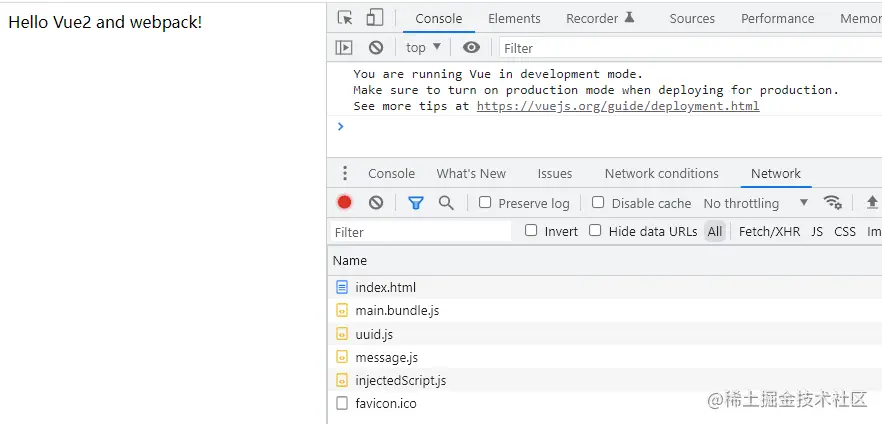Enable the Preserve log checkbox
This screenshot has width=882, height=424.
[485, 202]
